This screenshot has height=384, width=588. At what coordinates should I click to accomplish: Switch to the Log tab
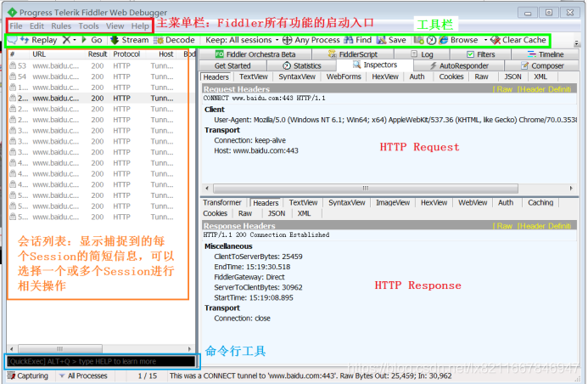click(x=422, y=54)
